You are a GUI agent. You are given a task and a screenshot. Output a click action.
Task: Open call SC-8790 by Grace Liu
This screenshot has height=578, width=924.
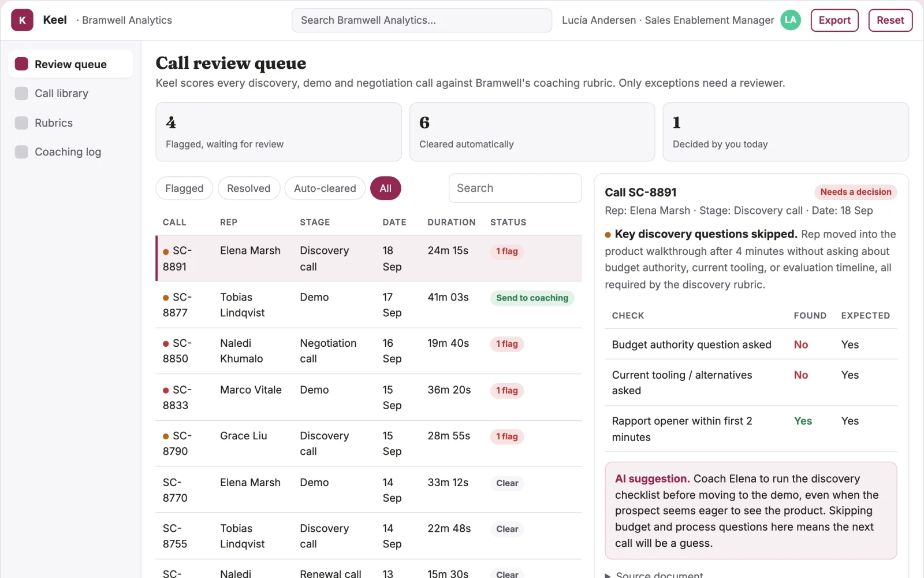[368, 443]
